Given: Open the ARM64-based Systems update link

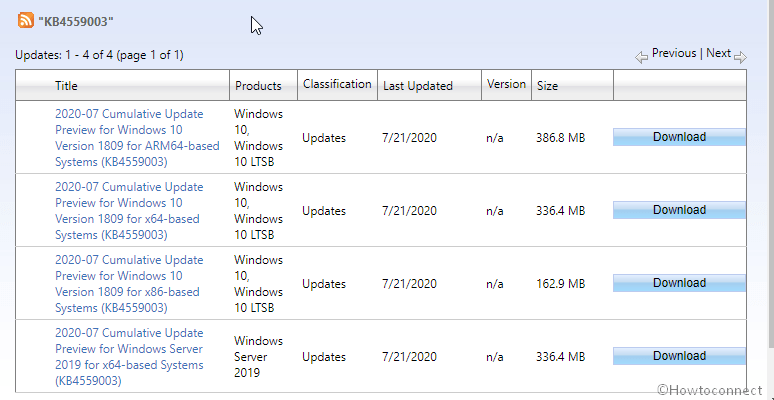Looking at the screenshot, I should (x=137, y=138).
